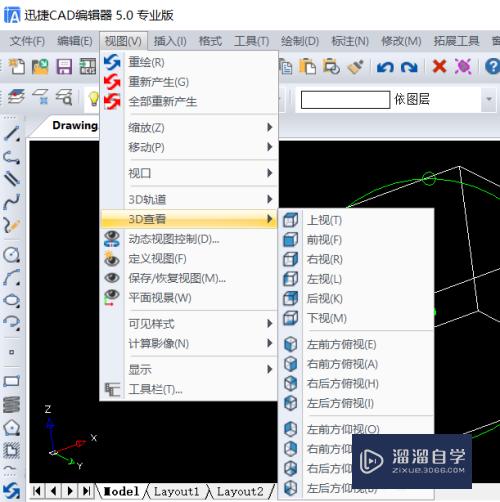The width and height of the screenshot is (500, 502).
Task: Open the 文件(F) menu
Action: 27,41
